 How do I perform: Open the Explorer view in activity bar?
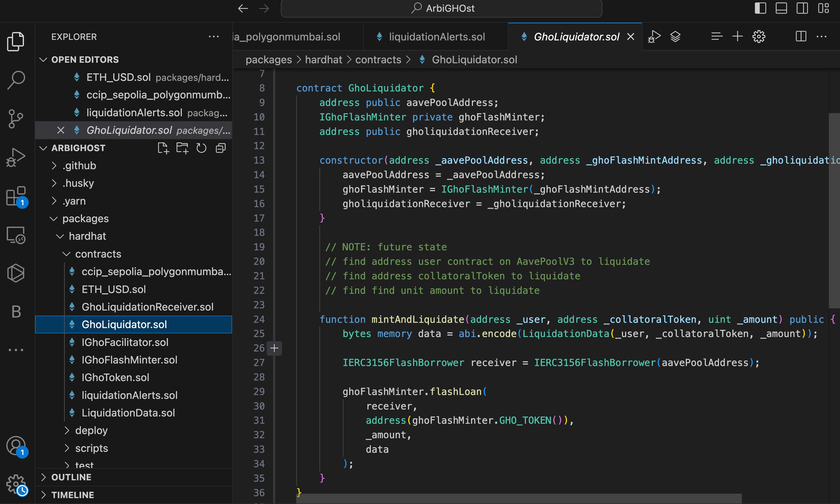pyautogui.click(x=16, y=42)
